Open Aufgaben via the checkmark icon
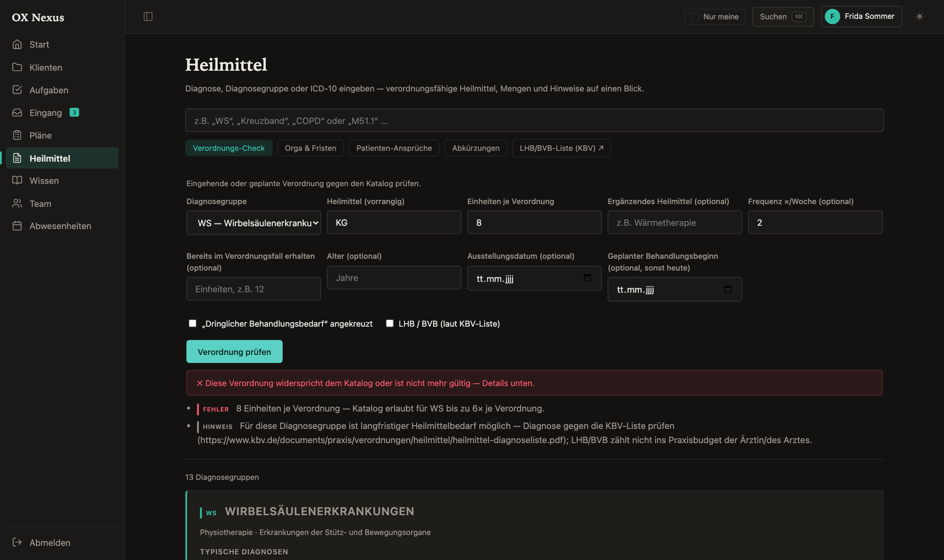 click(17, 90)
